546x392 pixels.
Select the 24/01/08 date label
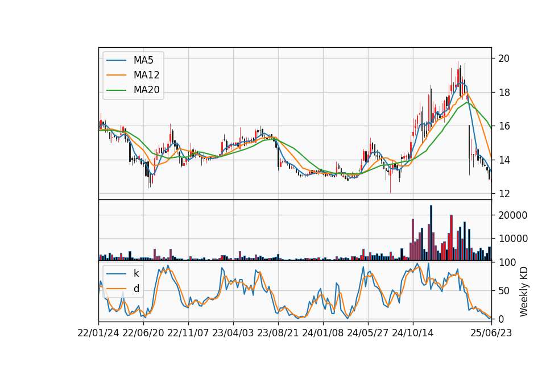pyautogui.click(x=323, y=333)
